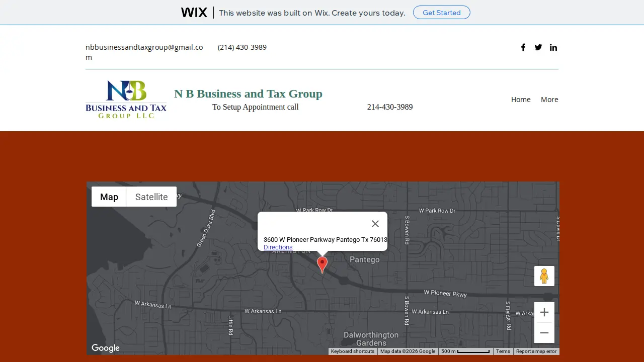644x362 pixels.
Task: Open the map Terms link
Action: point(503,351)
